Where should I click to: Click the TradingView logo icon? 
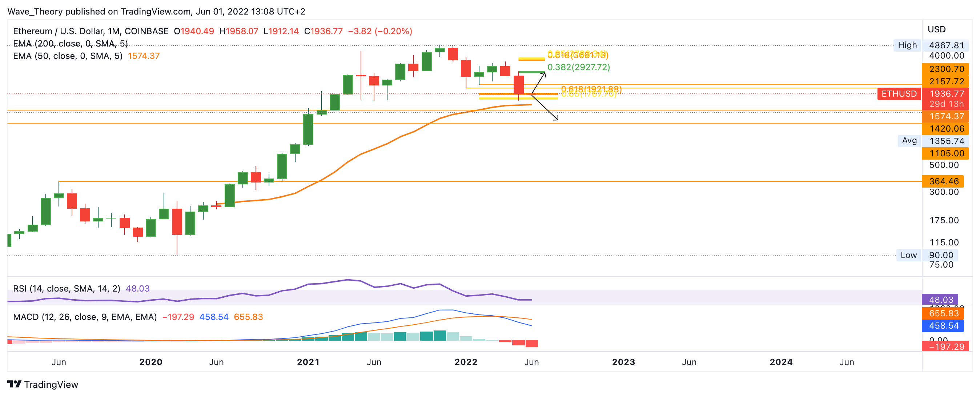[x=14, y=384]
